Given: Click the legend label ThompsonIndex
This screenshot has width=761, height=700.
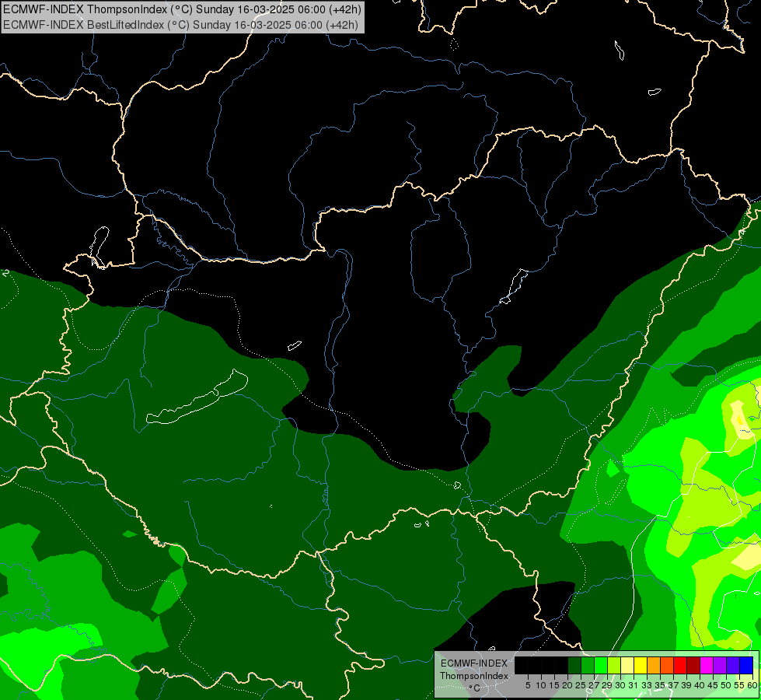Looking at the screenshot, I should (x=474, y=676).
